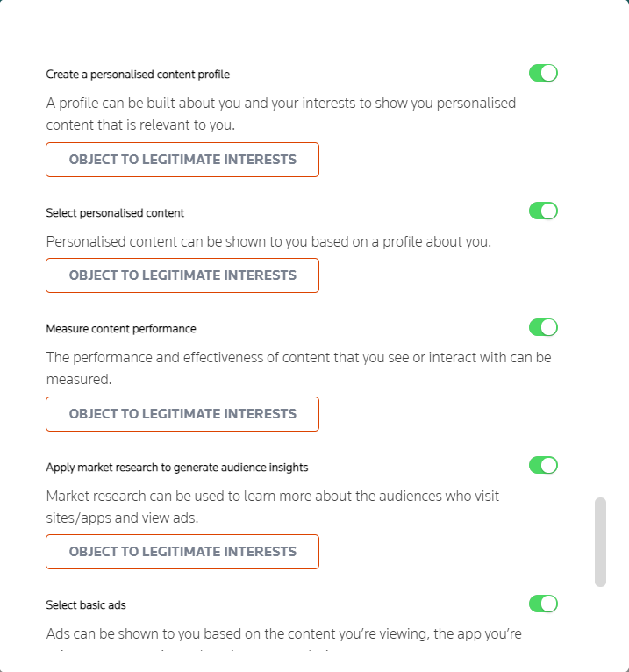Click description about profile built on your interests

[281, 114]
